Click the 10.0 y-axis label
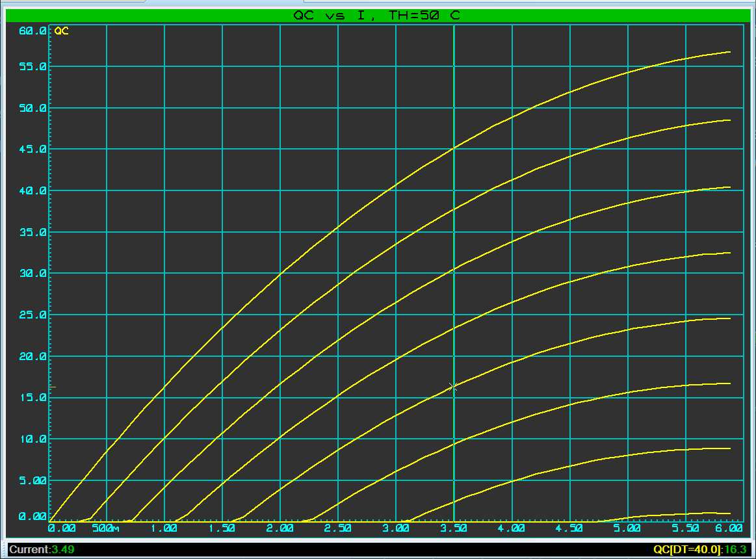The width and height of the screenshot is (756, 559). point(33,439)
